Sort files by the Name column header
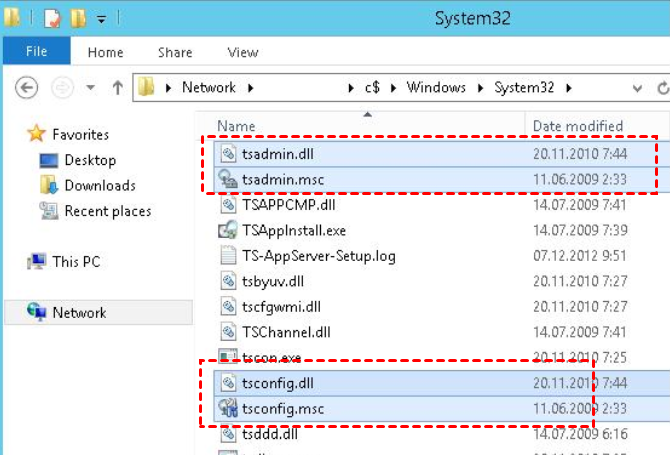This screenshot has width=670, height=455. point(237,126)
